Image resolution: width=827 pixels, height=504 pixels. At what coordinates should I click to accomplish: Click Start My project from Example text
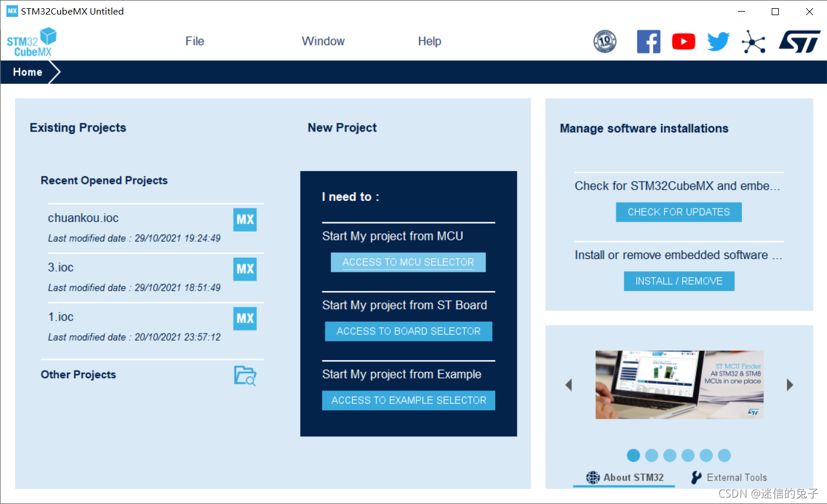point(402,374)
